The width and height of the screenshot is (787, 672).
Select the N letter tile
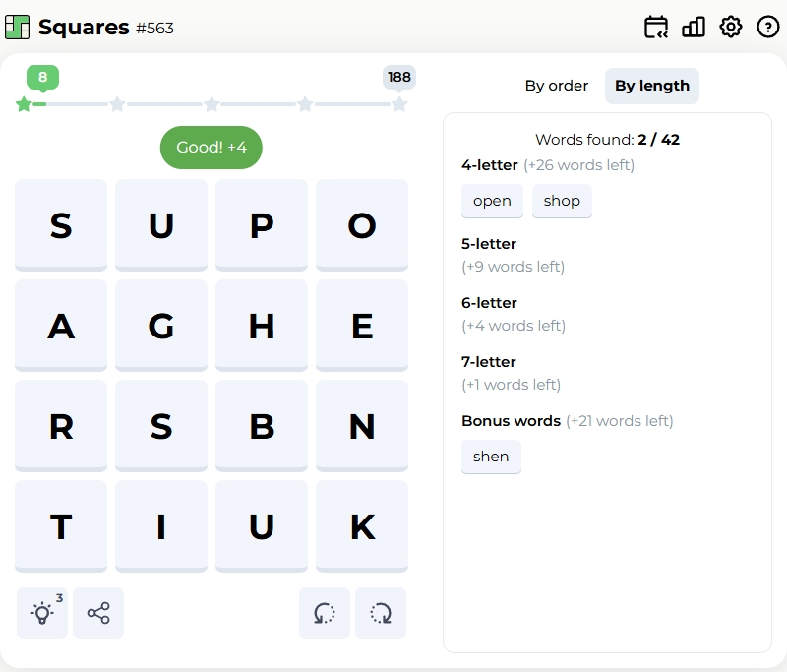coord(362,426)
